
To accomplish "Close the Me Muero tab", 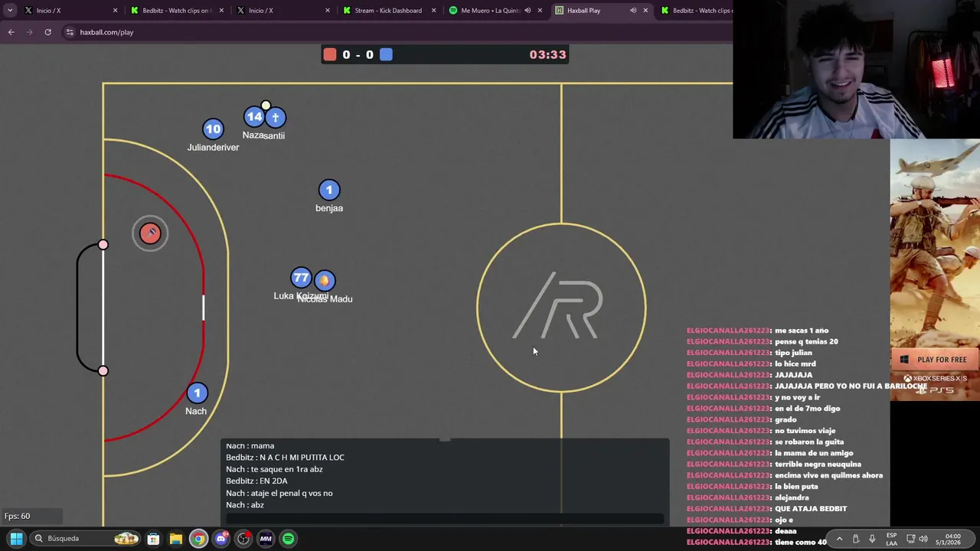I will click(x=540, y=11).
